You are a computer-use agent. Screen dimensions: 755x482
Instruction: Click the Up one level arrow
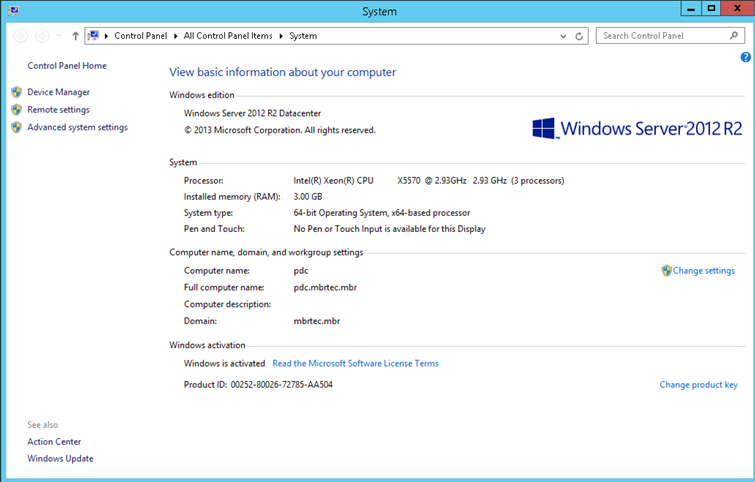point(75,36)
